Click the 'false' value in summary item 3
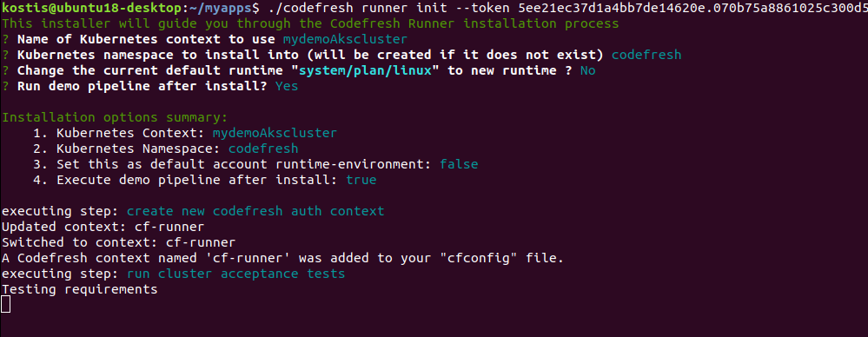Image resolution: width=868 pixels, height=337 pixels. pos(459,164)
